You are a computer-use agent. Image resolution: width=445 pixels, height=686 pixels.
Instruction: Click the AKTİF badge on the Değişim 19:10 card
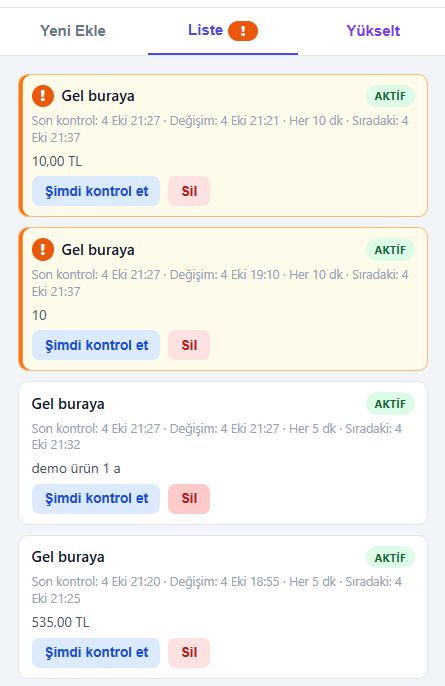pos(390,250)
